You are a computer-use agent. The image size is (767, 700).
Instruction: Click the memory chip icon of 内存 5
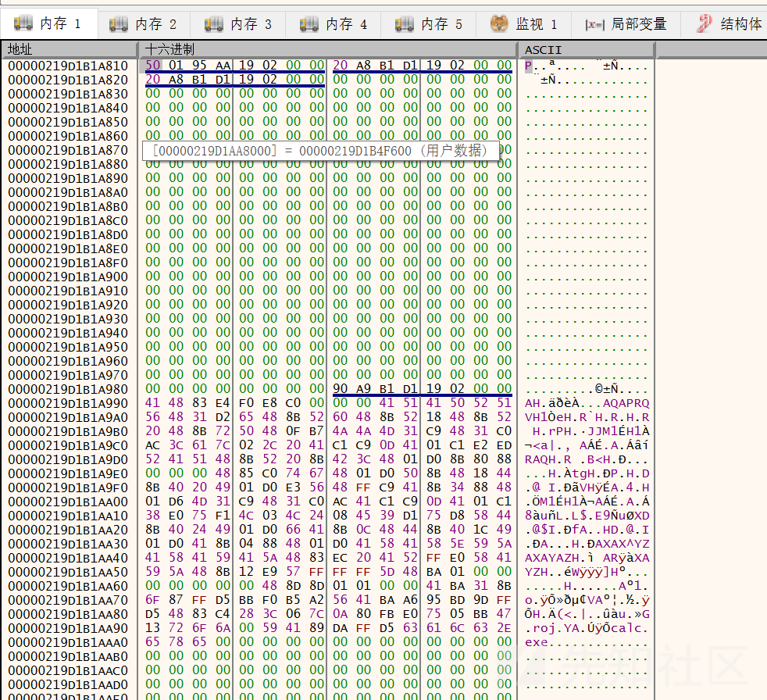pos(405,24)
